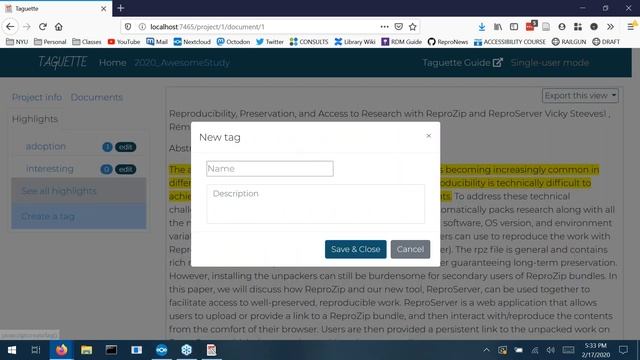This screenshot has width=640, height=360.
Task: Switch to the Documents tab
Action: [97, 97]
